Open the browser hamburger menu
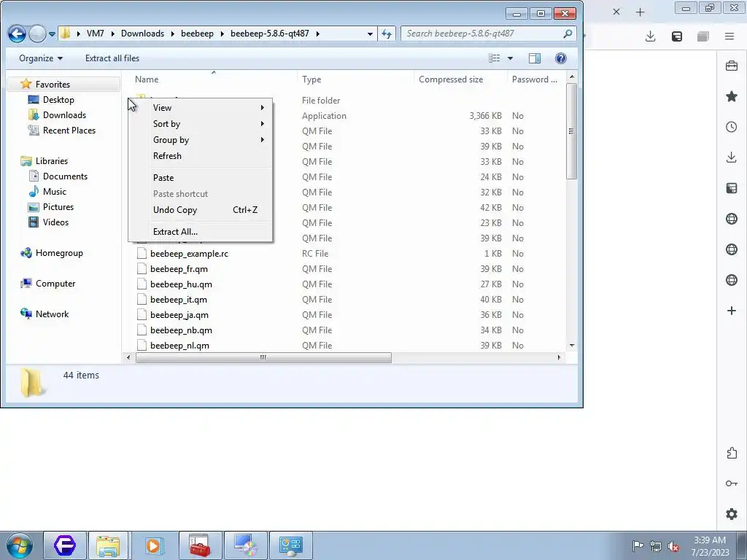The image size is (747, 560). (x=729, y=36)
